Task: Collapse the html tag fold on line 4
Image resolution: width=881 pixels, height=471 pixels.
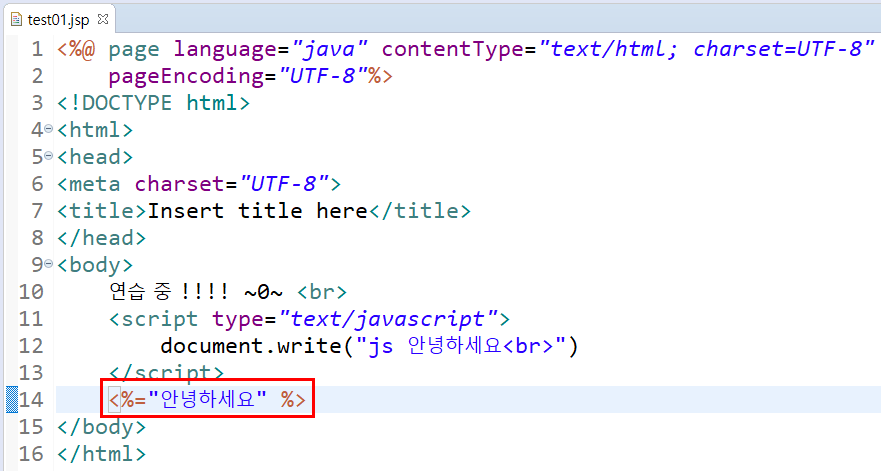Action: pos(48,129)
